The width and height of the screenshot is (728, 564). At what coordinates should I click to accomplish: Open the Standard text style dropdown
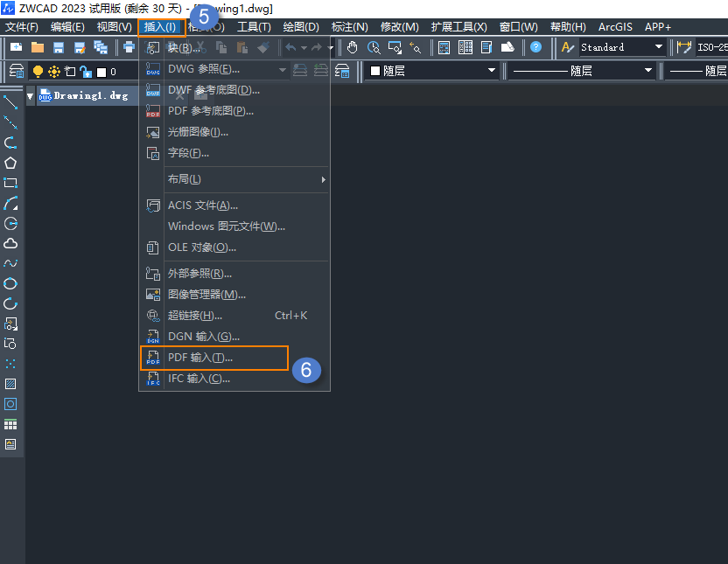click(621, 47)
